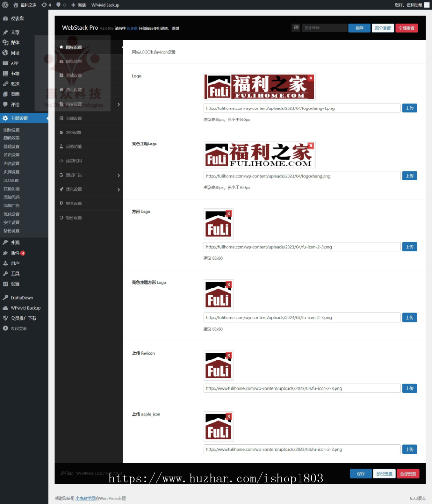
Task: Select 主题设置 in the sidebar
Action: (24, 118)
